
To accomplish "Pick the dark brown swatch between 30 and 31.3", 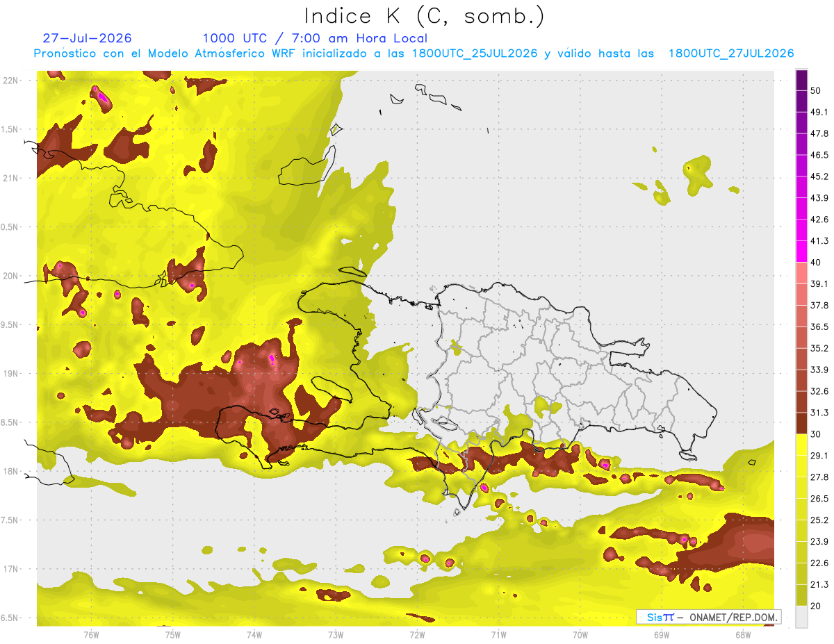I will (802, 423).
